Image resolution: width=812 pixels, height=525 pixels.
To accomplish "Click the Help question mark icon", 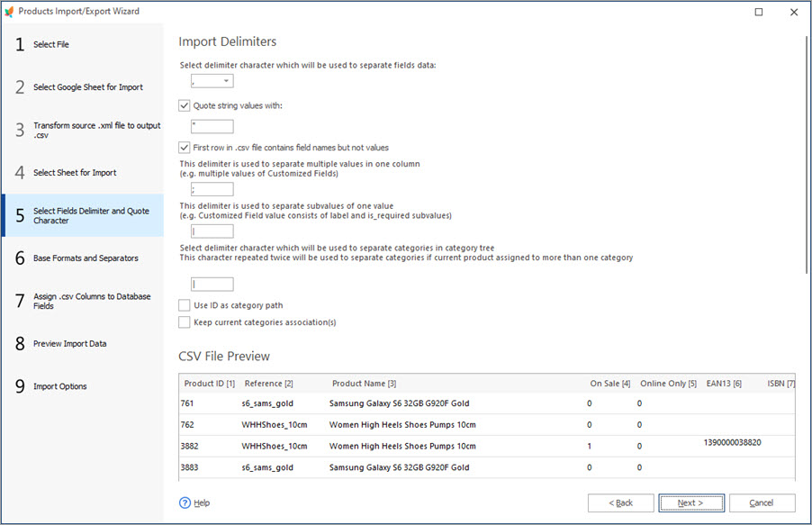I will (x=185, y=502).
